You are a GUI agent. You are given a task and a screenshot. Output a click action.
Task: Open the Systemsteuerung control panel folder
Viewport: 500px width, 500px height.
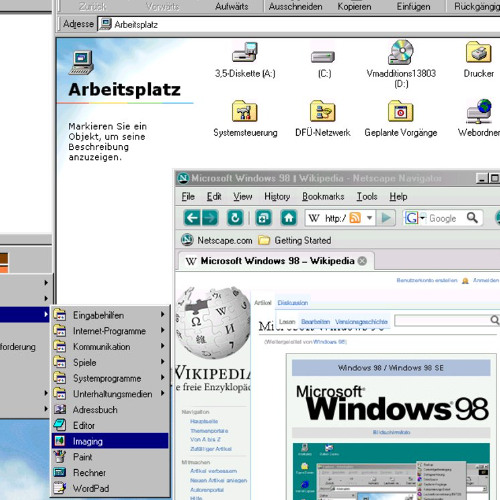tap(245, 111)
